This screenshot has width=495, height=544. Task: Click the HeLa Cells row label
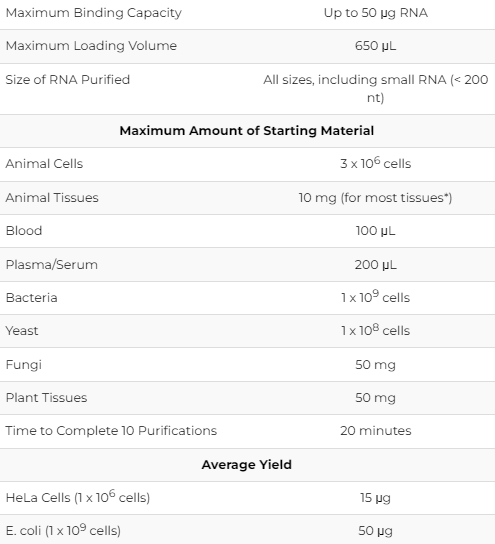tap(78, 497)
